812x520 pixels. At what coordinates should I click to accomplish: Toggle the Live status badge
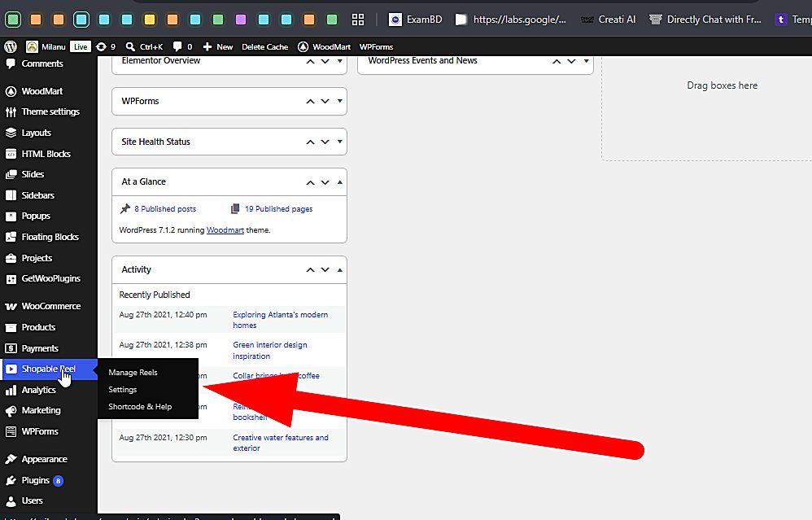pyautogui.click(x=81, y=46)
